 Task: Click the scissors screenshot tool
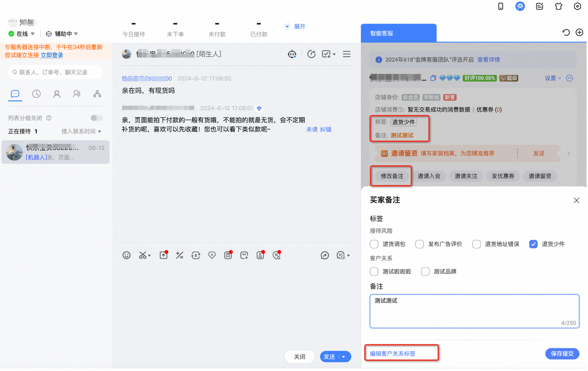pos(143,255)
